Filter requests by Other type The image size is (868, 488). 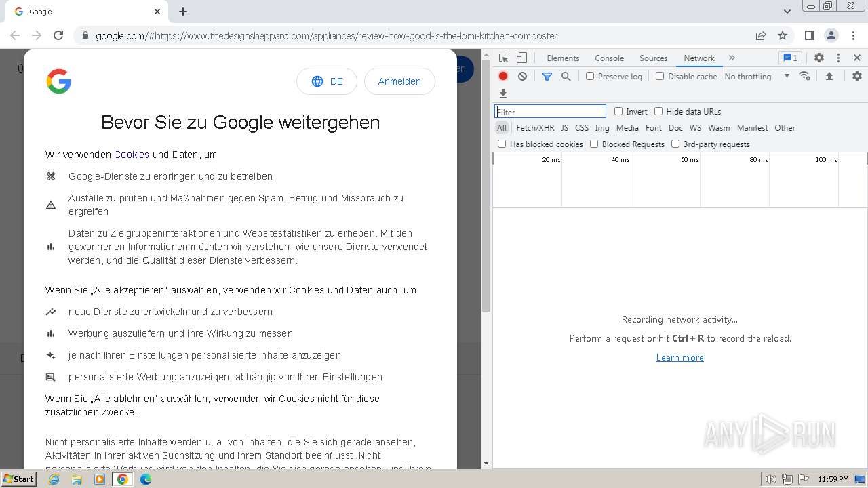point(785,128)
